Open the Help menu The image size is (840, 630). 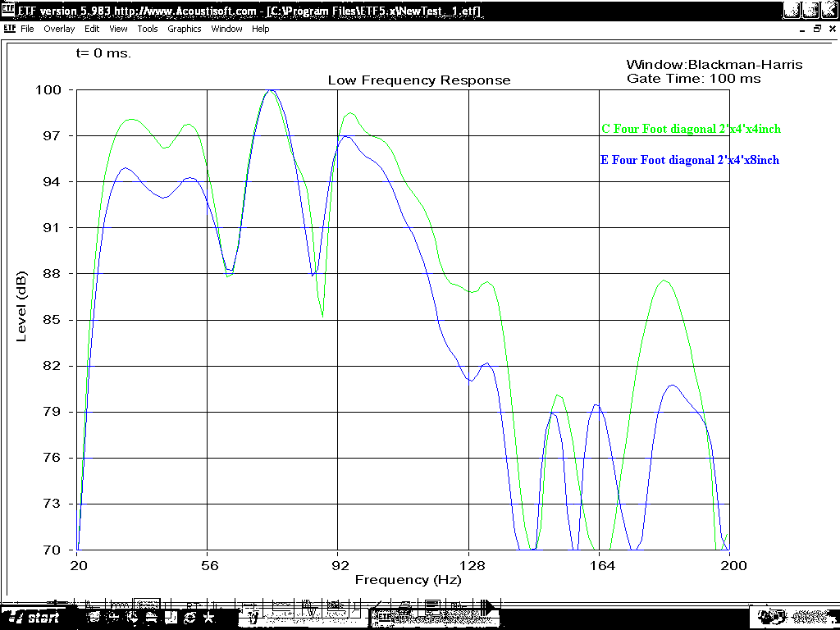coord(260,29)
